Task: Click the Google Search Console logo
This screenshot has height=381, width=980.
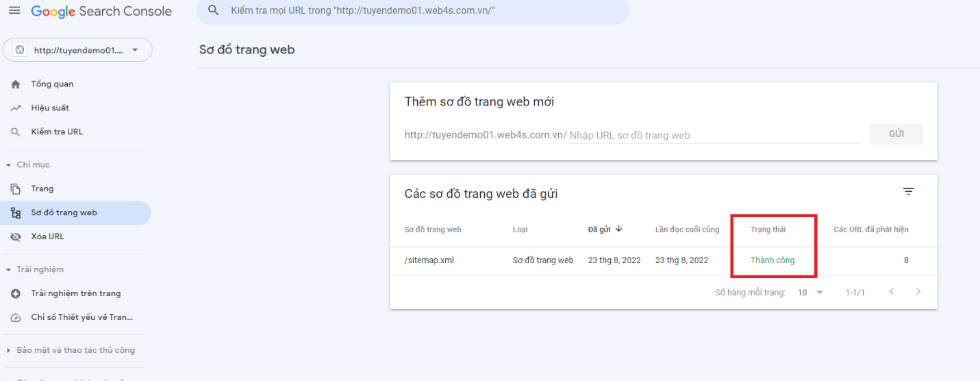Action: coord(101,12)
